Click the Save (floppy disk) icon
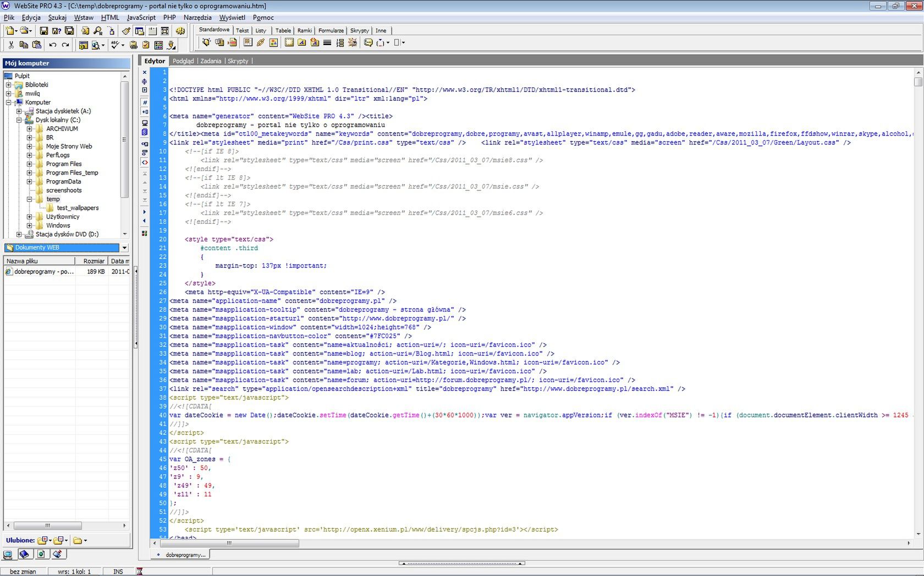 44,31
